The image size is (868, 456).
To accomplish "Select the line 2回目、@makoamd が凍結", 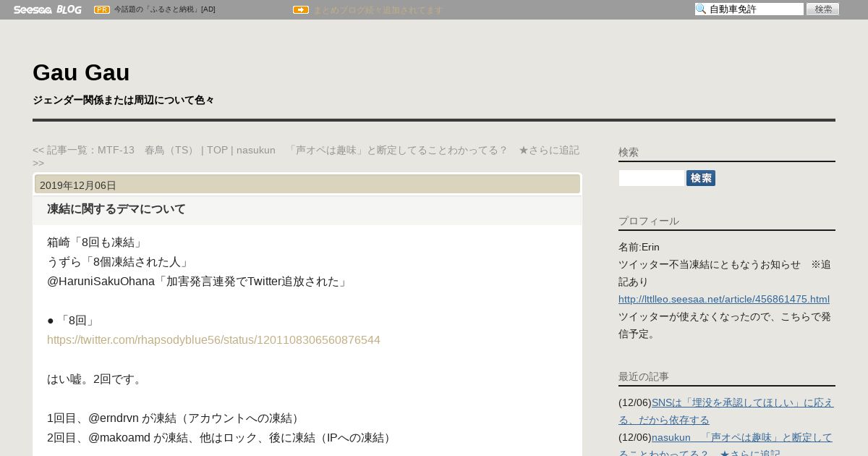I will (x=221, y=438).
